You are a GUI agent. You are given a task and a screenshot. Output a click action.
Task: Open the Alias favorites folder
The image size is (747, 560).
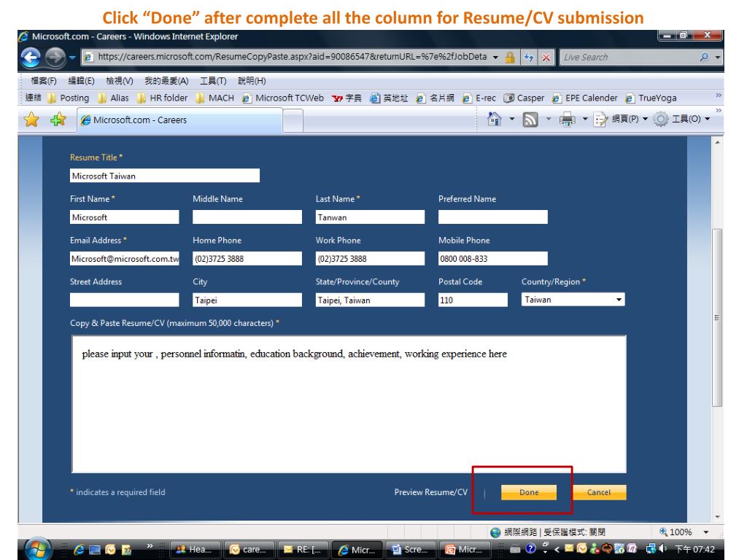point(113,98)
